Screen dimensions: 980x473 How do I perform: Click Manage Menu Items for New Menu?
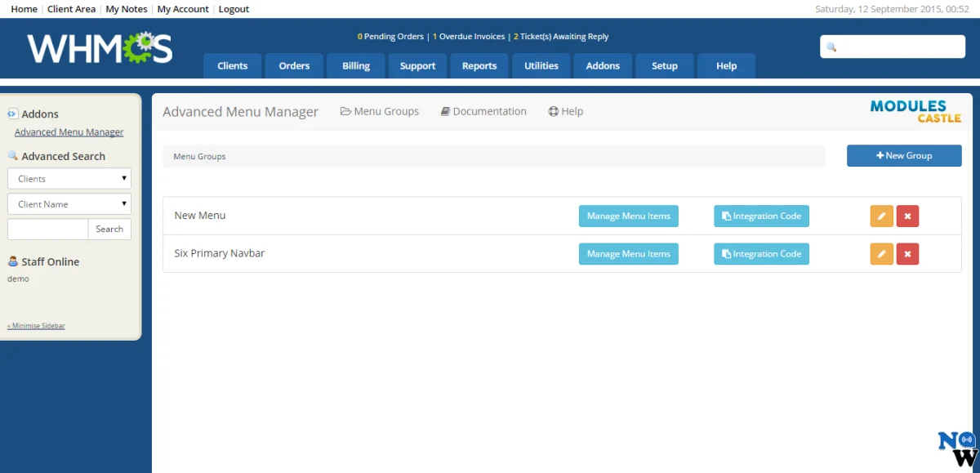pos(628,216)
